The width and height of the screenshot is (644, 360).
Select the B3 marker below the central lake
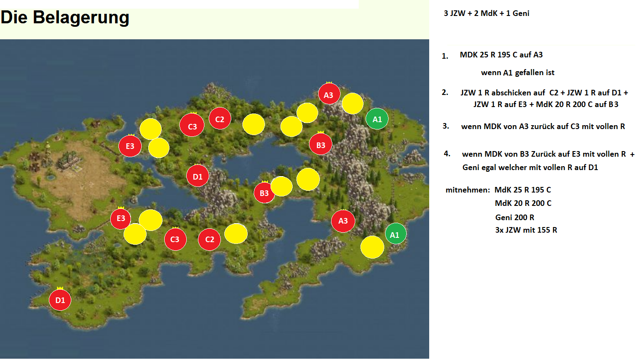click(x=264, y=193)
